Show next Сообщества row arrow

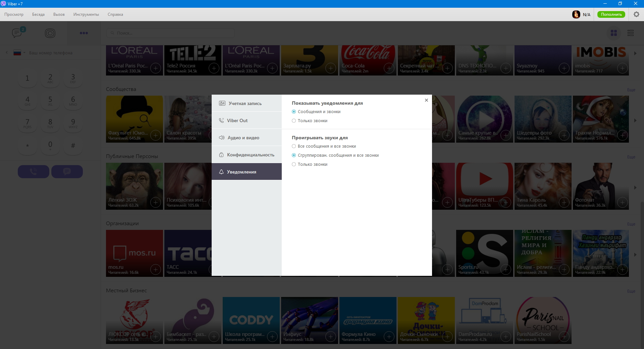pos(635,120)
